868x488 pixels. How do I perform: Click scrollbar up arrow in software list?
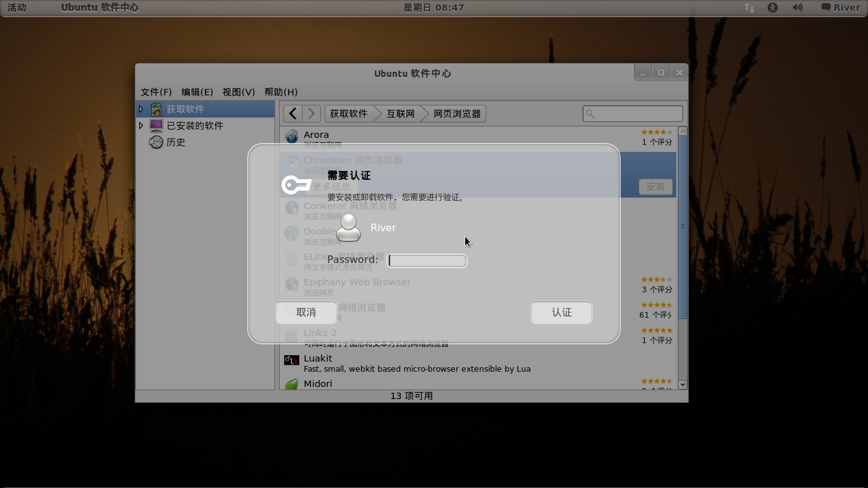coord(682,132)
